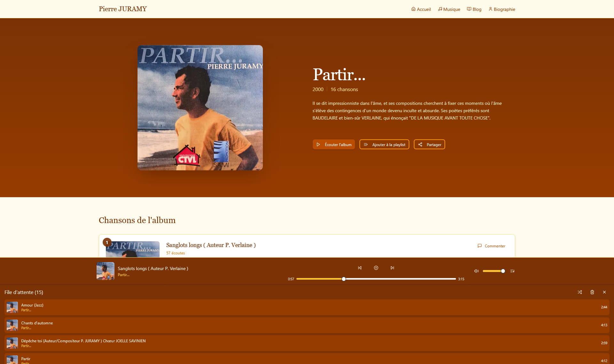Open the Accueil menu item
This screenshot has width=614, height=364.
click(x=421, y=9)
